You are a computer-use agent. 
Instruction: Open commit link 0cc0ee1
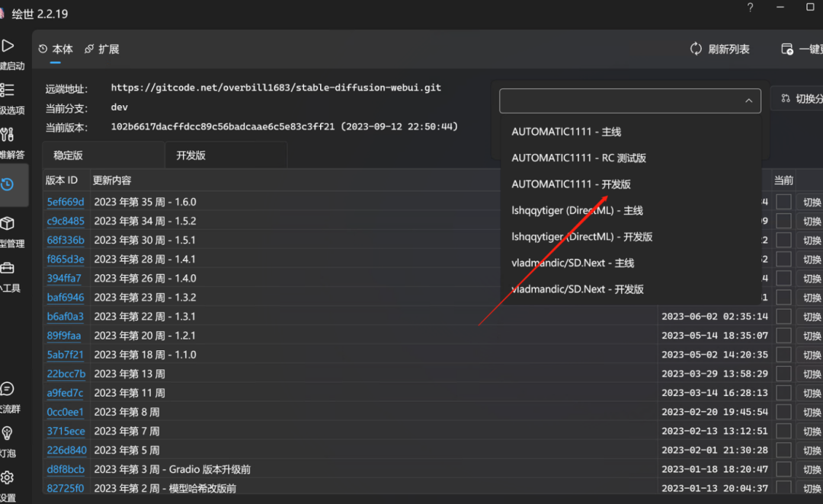tap(65, 412)
